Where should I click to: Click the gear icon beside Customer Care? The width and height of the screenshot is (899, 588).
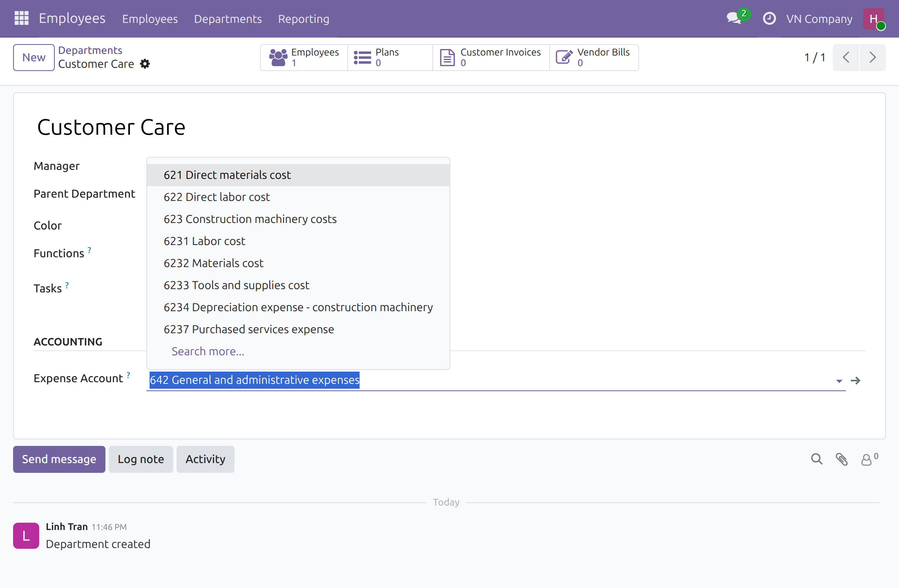tap(145, 64)
